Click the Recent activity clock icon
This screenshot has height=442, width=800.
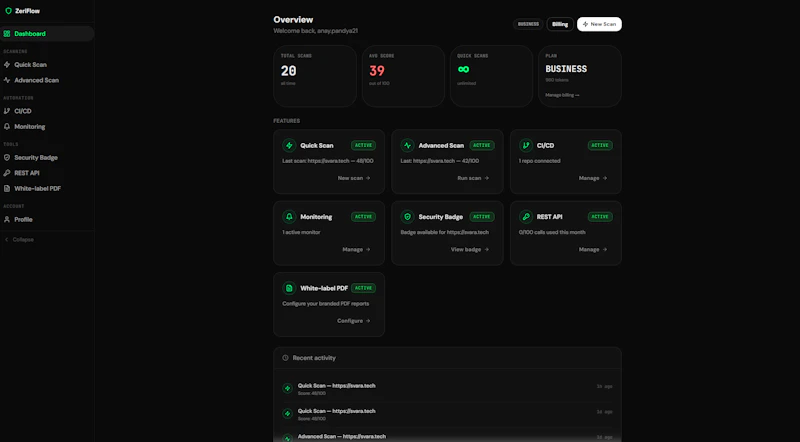(286, 358)
